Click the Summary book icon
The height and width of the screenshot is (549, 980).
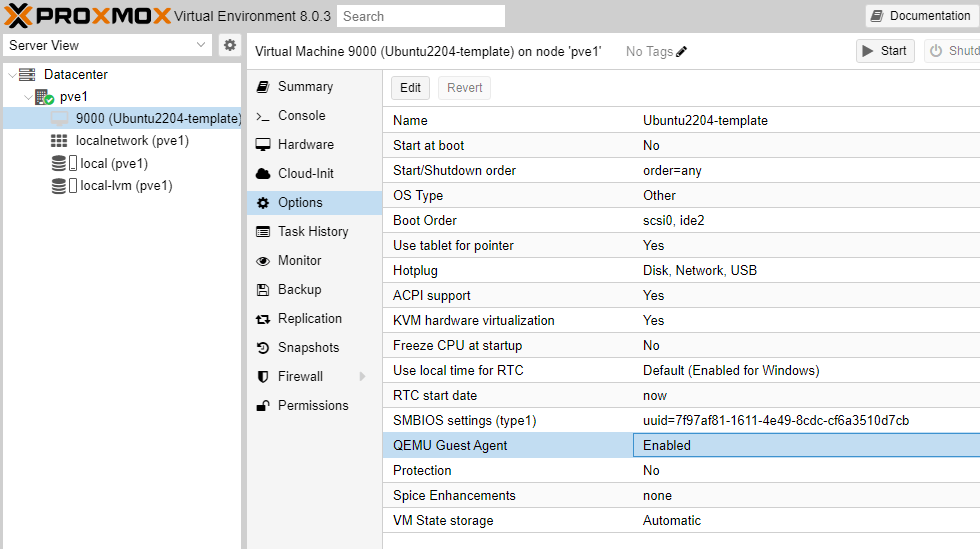point(263,87)
